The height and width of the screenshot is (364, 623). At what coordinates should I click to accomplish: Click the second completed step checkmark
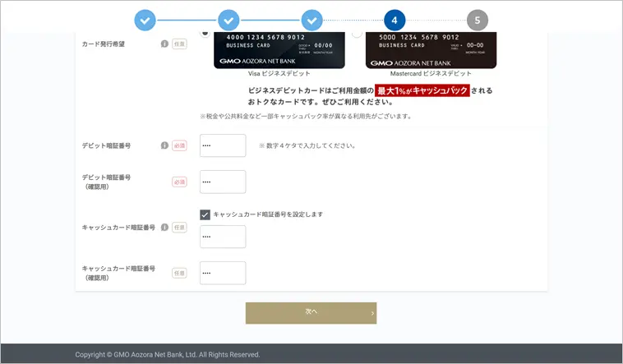[x=228, y=20]
